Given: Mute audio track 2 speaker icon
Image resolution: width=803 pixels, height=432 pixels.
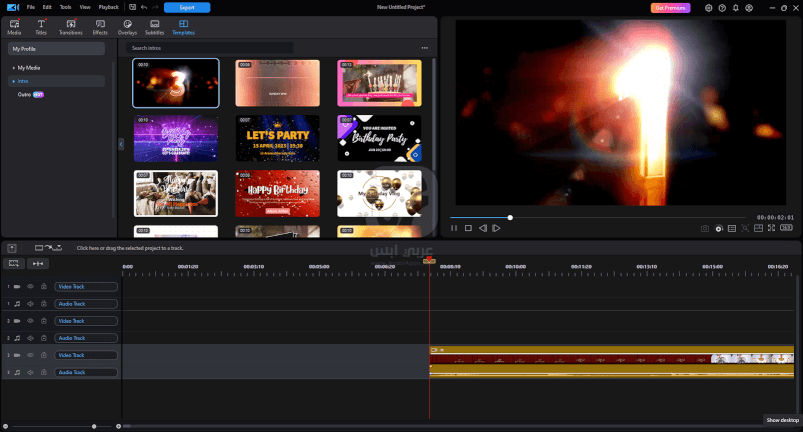Looking at the screenshot, I should [30, 338].
